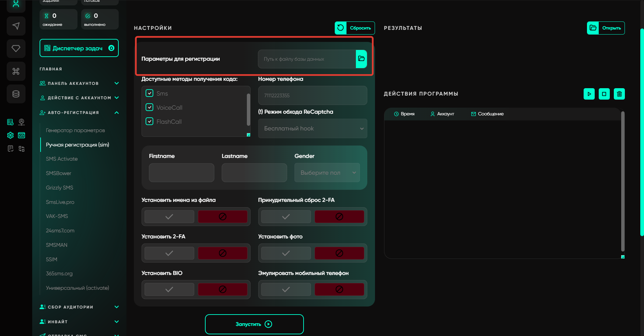Click the Номер телефона input field

tap(312, 96)
